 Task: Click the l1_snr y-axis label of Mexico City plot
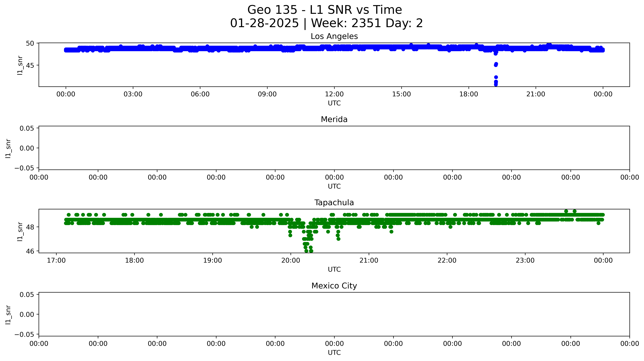pos(8,315)
